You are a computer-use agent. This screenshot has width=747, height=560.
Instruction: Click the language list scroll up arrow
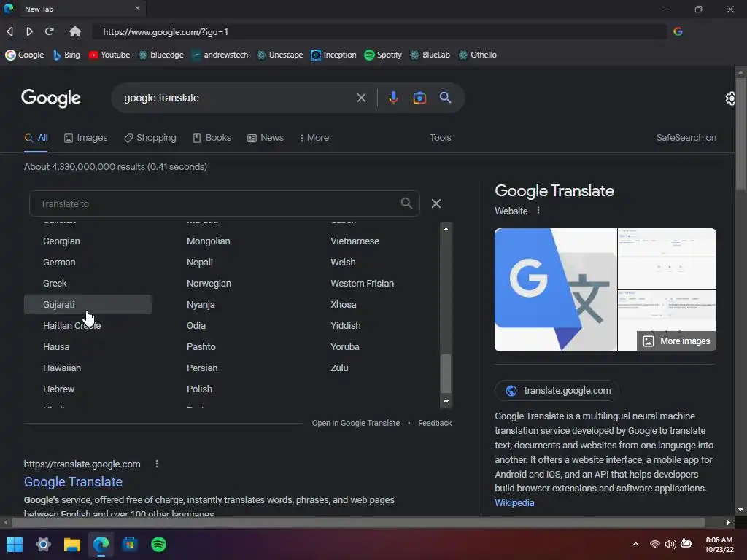click(446, 229)
